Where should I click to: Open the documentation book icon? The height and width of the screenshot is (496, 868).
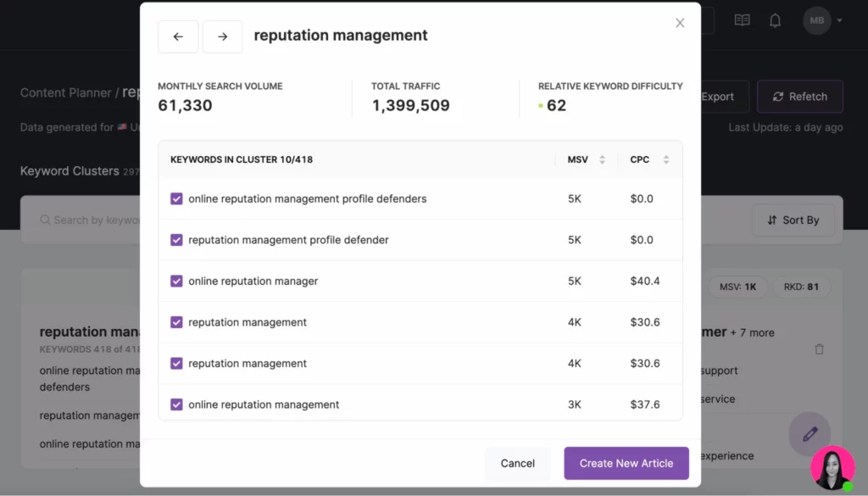(742, 20)
